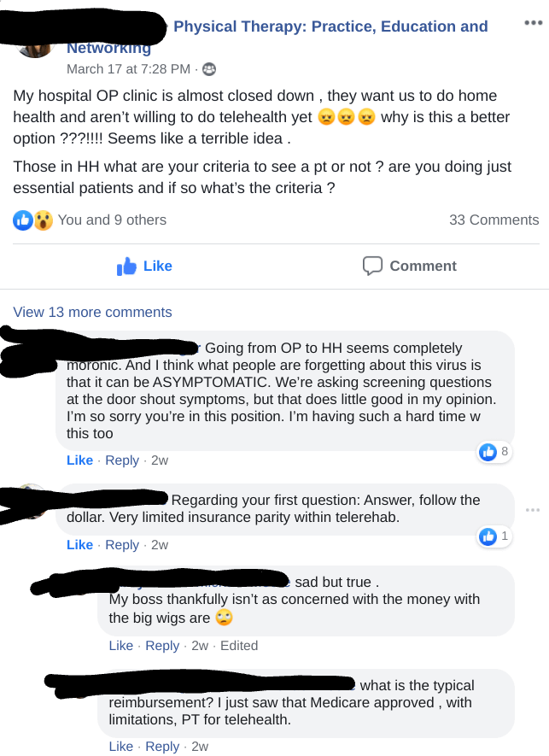Viewport: 549px width, 756px height.
Task: Open the wow reaction emoji under post
Action: [43, 220]
